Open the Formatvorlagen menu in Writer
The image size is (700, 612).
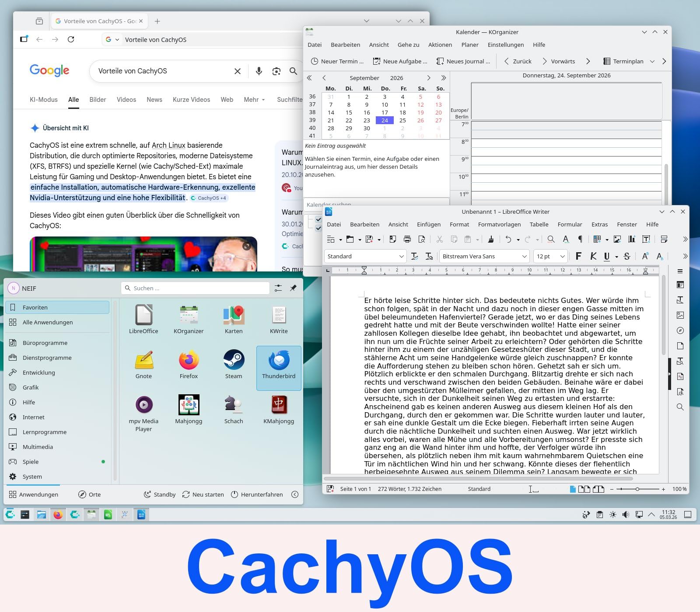499,224
